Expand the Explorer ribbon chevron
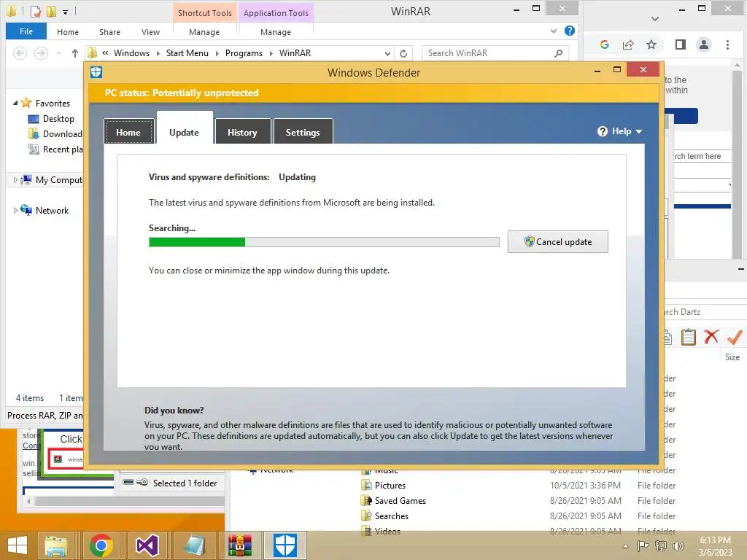 [x=554, y=31]
